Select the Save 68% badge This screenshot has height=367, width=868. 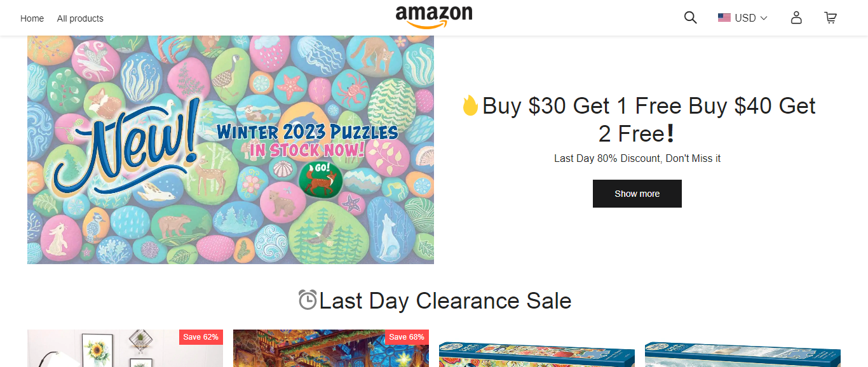407,337
